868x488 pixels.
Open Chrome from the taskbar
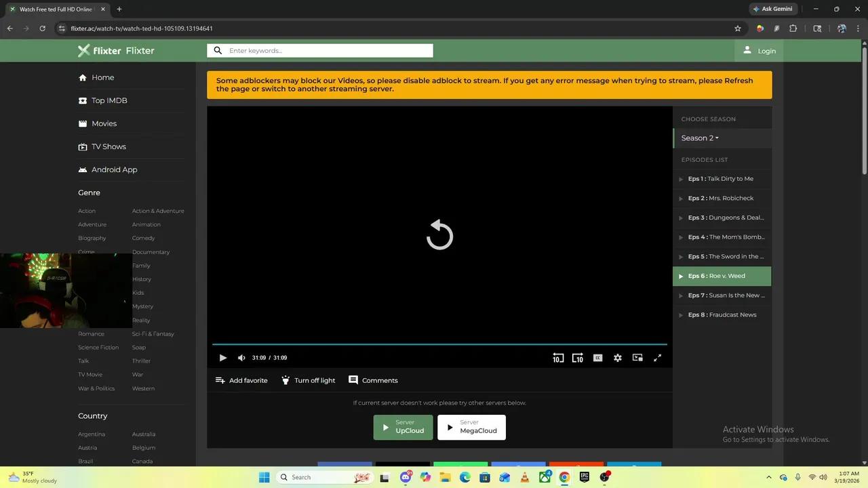[564, 477]
